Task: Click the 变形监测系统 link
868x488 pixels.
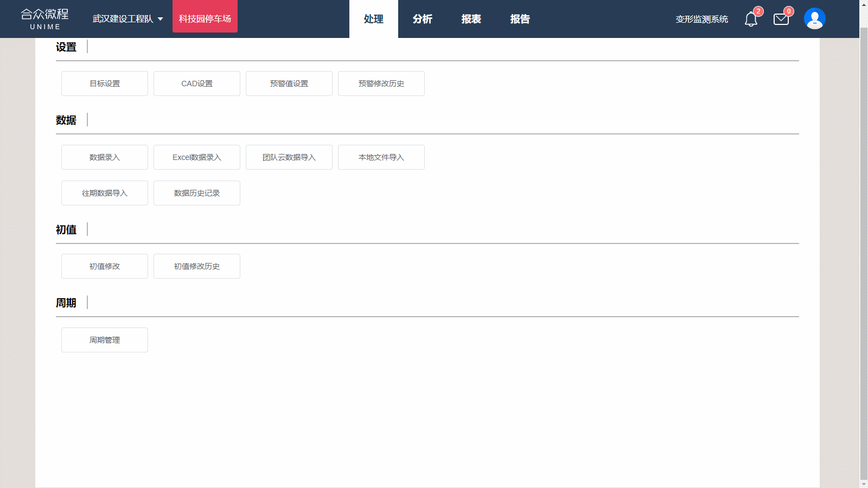Action: coord(701,19)
